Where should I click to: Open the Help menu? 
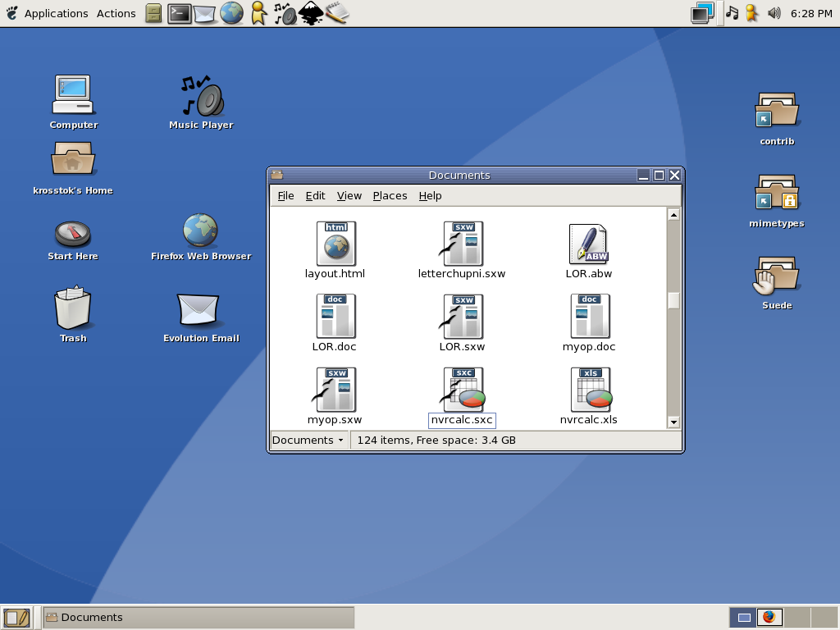tap(430, 195)
